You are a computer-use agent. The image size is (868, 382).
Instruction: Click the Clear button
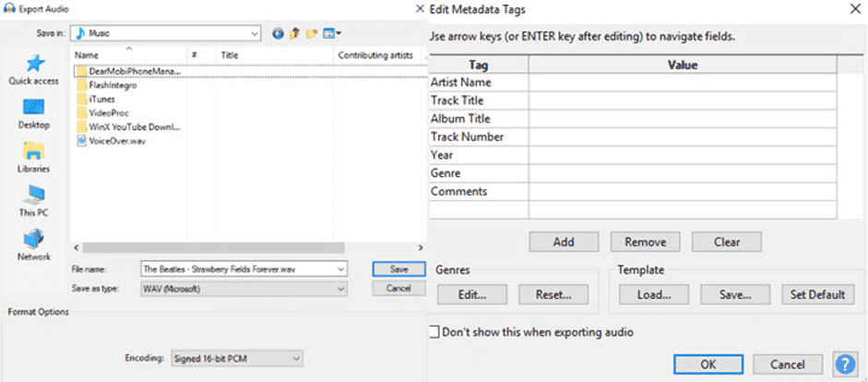pos(726,242)
